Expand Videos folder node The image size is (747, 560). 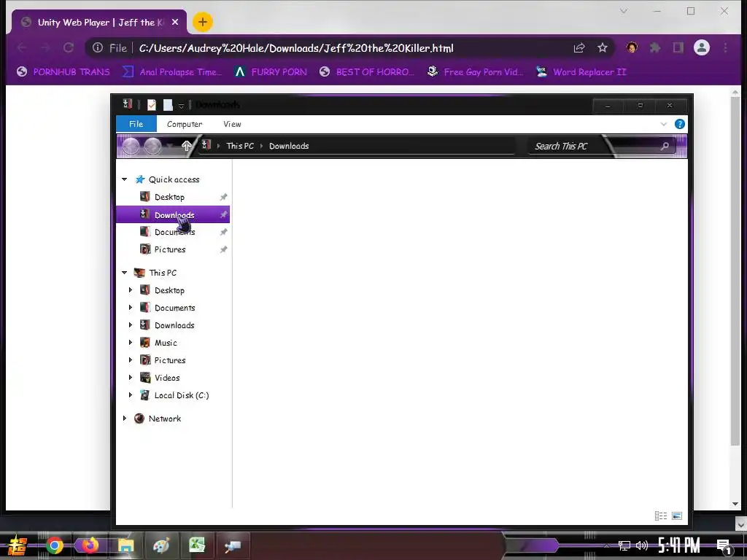point(130,378)
